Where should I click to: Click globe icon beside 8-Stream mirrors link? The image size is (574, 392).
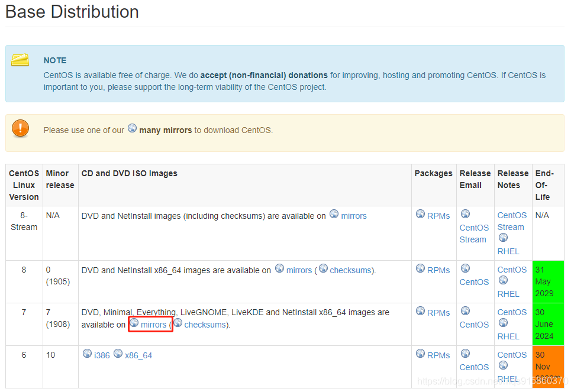pyautogui.click(x=334, y=214)
